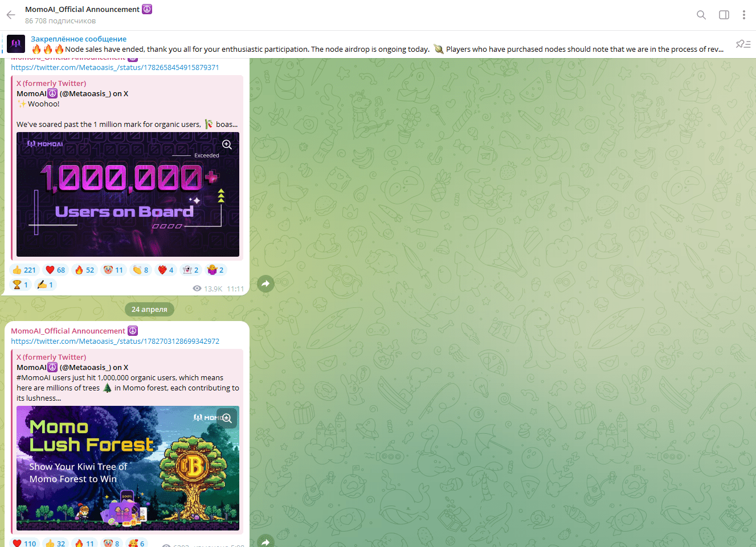Open the first X (formerly Twitter) preview title

click(x=51, y=83)
